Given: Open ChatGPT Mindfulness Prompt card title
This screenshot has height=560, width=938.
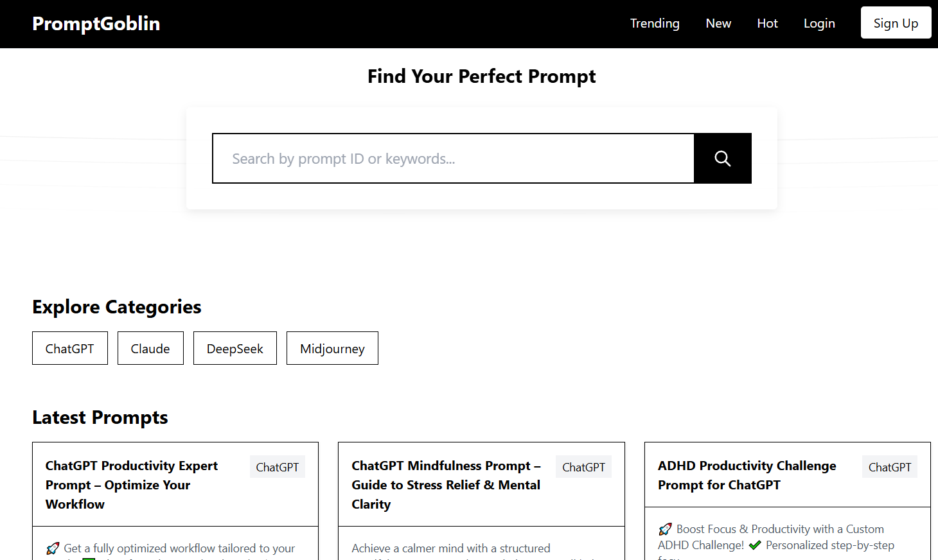Looking at the screenshot, I should point(446,485).
